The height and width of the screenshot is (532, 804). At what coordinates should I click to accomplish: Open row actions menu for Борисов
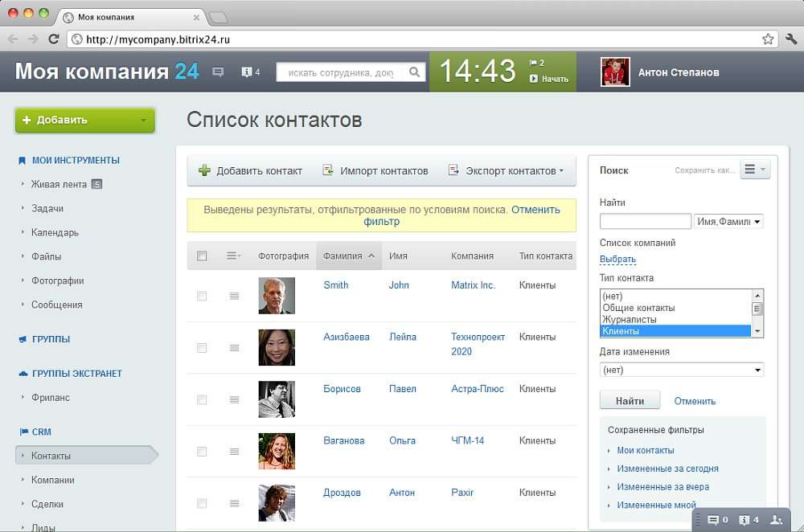234,399
